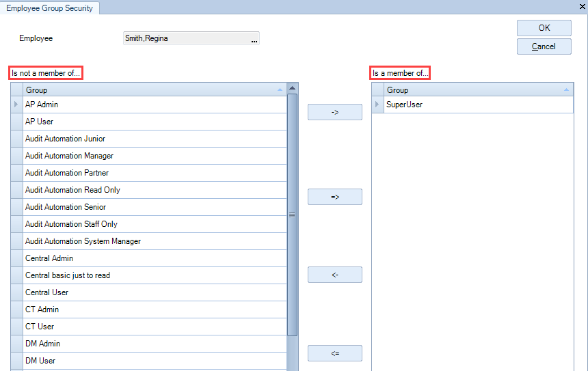Screen dimensions: 588x371
Task: Select the Central User group
Action: click(155, 292)
